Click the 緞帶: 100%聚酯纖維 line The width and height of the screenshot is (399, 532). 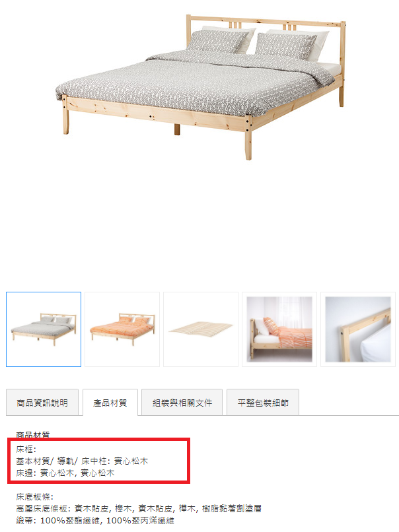95,521
